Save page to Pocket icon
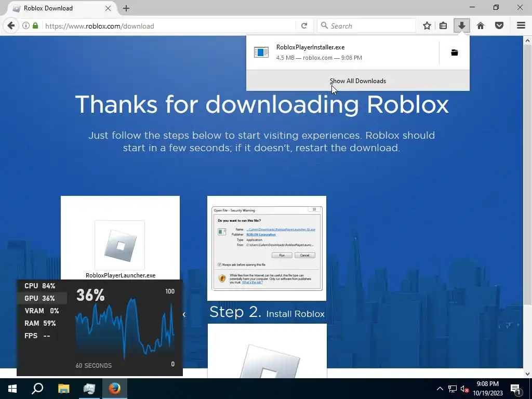The width and height of the screenshot is (532, 399). [499, 26]
